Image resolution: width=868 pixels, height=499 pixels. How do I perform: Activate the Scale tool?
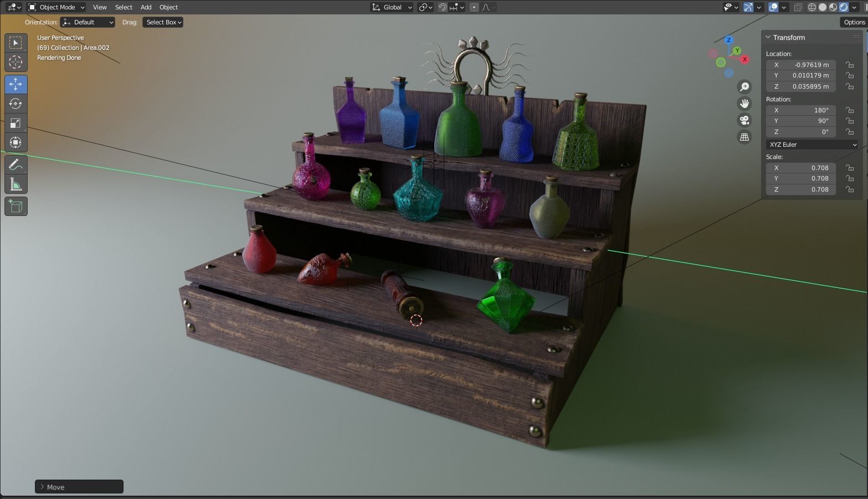click(16, 123)
